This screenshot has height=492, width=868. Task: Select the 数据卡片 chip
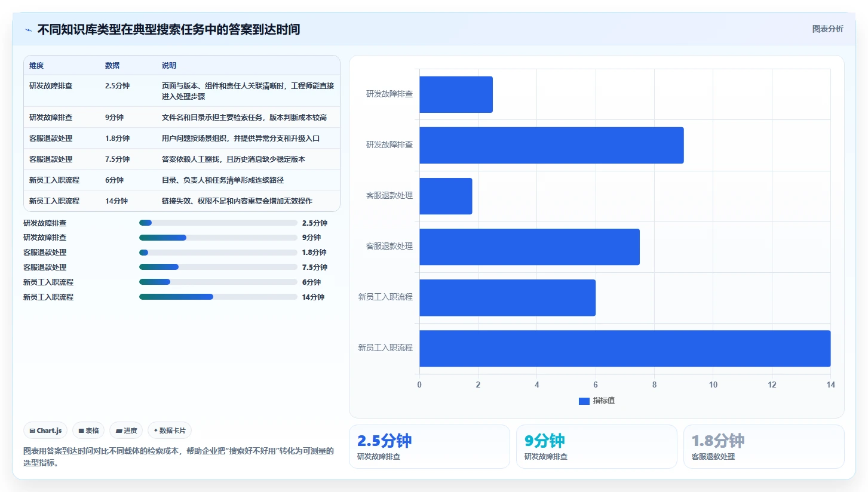click(x=170, y=430)
